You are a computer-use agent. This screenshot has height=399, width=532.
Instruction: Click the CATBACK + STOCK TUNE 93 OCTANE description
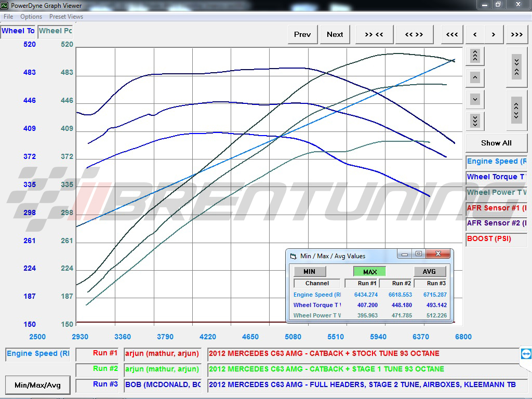363,353
